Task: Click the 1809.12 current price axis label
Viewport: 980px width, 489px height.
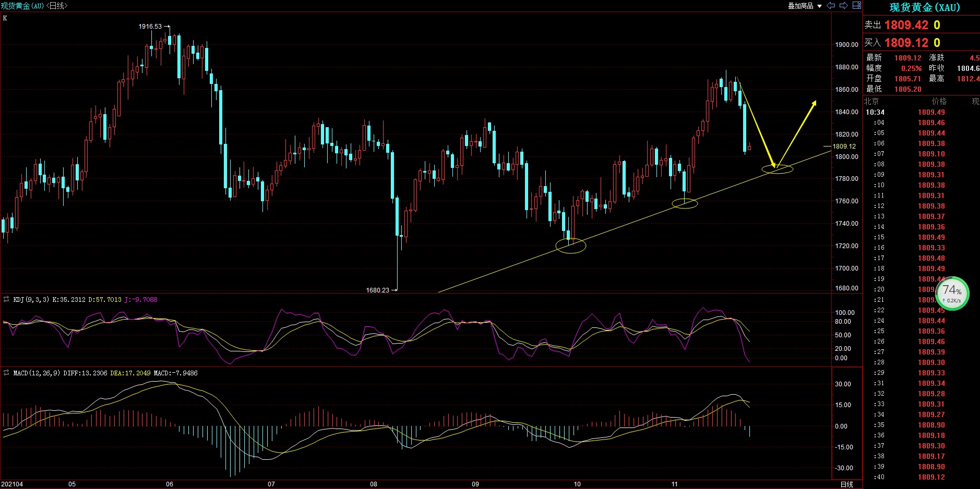Action: [844, 146]
